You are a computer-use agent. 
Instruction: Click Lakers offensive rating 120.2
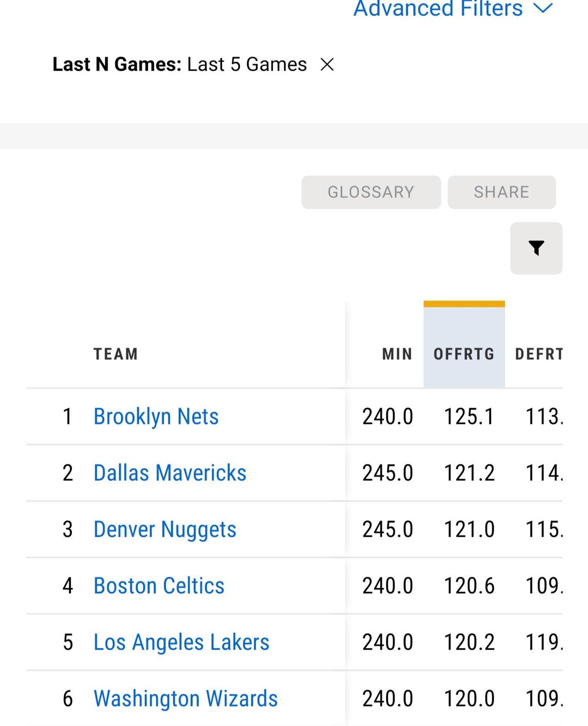[x=469, y=642]
